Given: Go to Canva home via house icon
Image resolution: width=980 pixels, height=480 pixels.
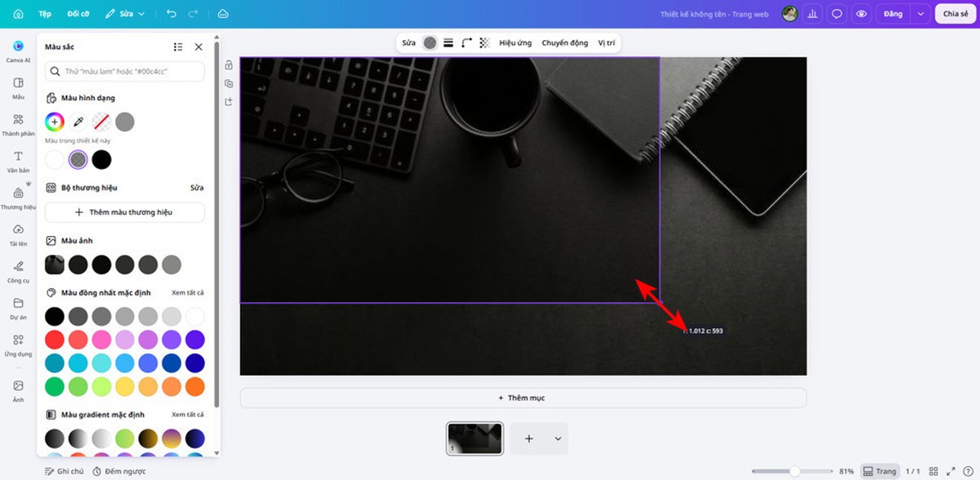Looking at the screenshot, I should tap(18, 14).
